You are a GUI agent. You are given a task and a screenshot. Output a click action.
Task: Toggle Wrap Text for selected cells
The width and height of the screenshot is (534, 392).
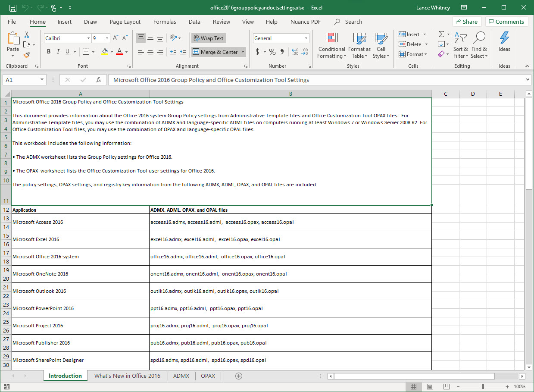coord(208,38)
